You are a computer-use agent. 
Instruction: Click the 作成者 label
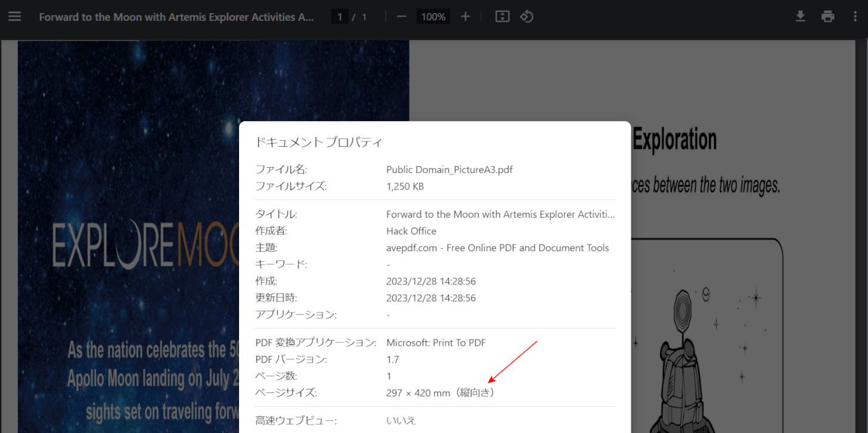tap(271, 231)
